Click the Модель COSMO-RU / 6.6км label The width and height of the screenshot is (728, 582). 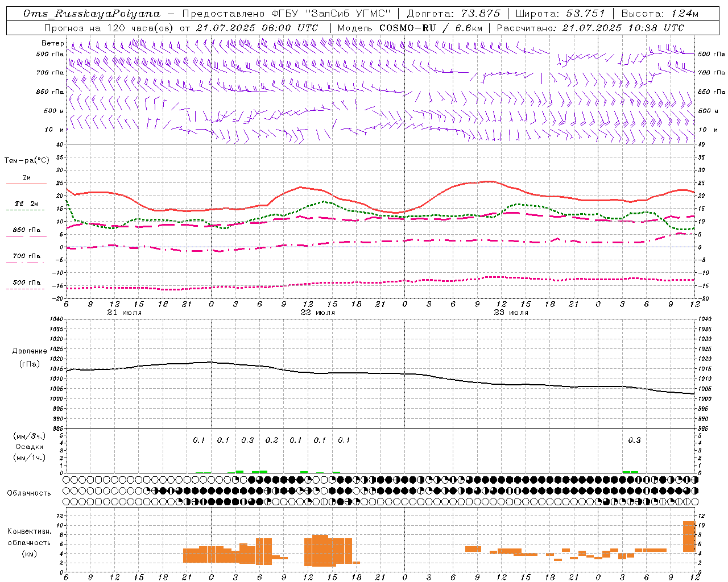tap(409, 28)
